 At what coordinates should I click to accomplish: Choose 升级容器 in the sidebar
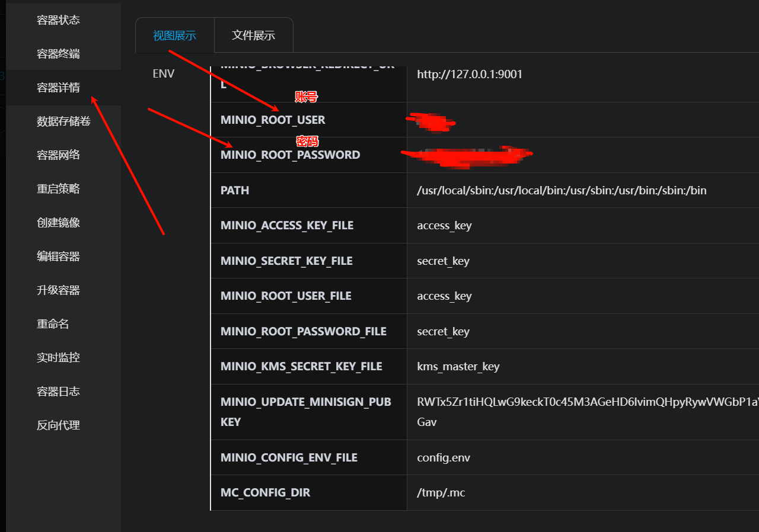(x=58, y=290)
